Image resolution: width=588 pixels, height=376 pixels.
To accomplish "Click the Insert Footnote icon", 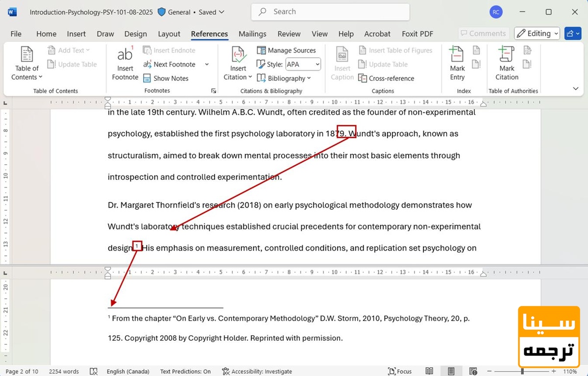I will click(125, 64).
